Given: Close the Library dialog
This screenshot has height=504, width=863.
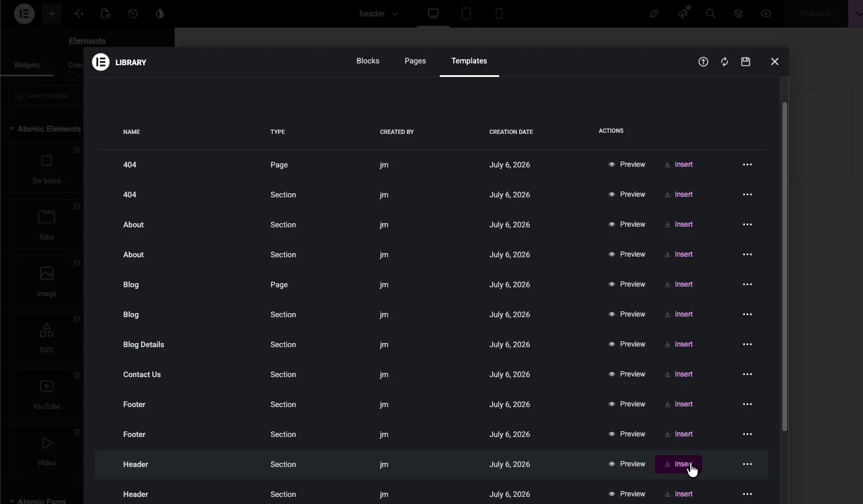Looking at the screenshot, I should click(775, 62).
